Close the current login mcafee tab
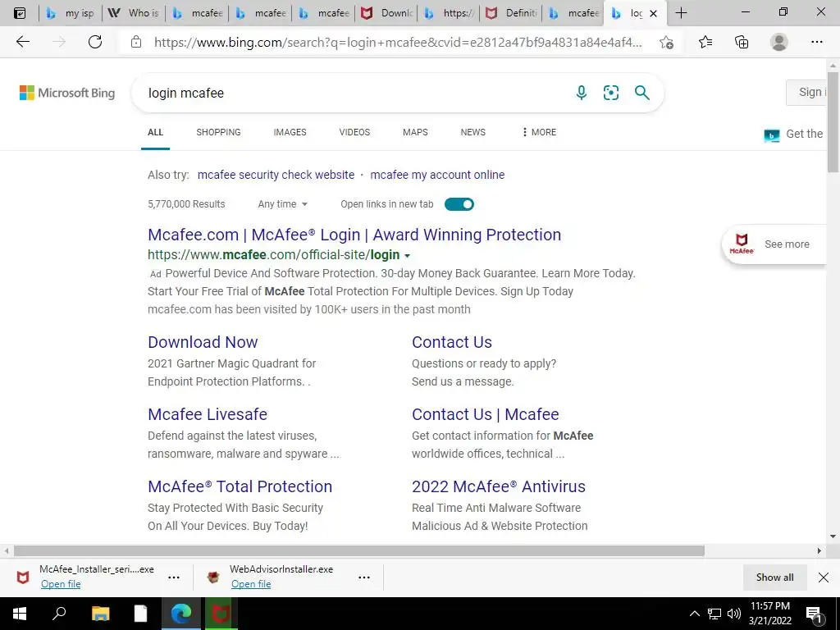The image size is (840, 630). pyautogui.click(x=653, y=13)
